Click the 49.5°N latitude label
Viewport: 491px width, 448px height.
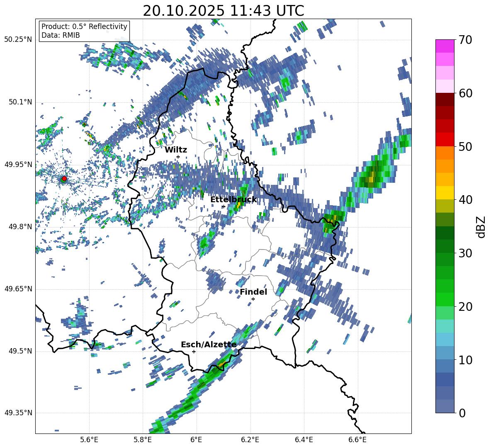(x=20, y=351)
